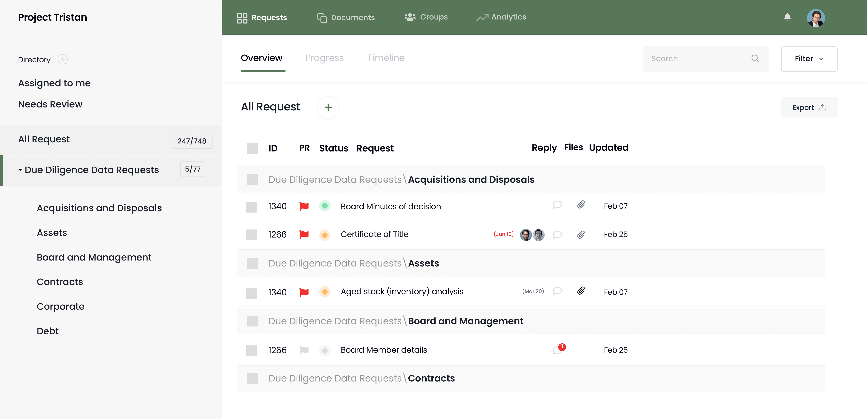Open the comment bubble on Board Member details
The height and width of the screenshot is (420, 868).
coord(558,350)
